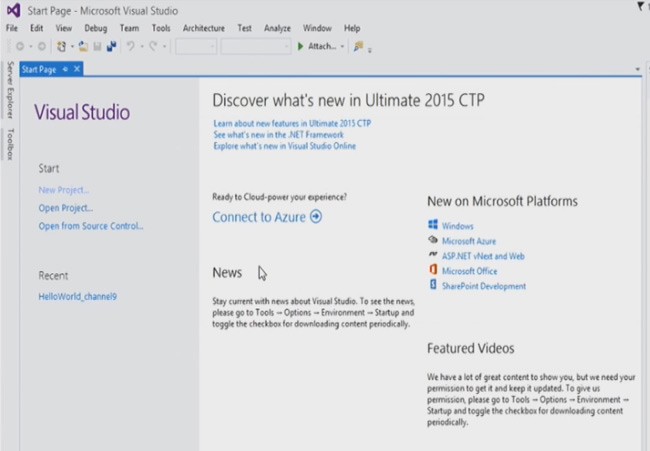Viewport: 650px width, 451px height.
Task: Open the Test menu
Action: click(x=245, y=28)
